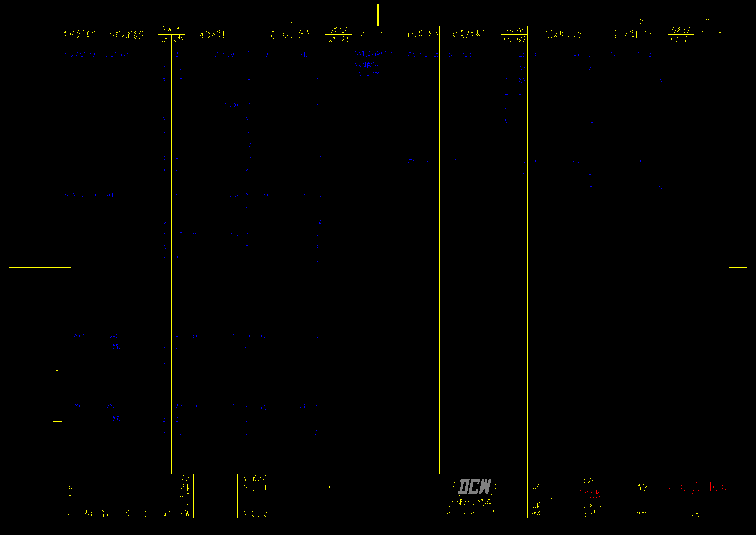Select company name 大连起重机器厂

[x=474, y=502]
